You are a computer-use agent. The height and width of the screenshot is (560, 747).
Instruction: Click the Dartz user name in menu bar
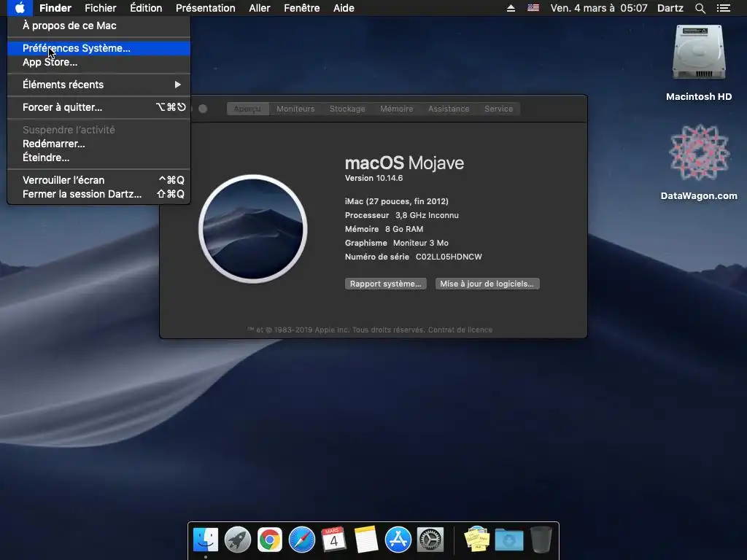coord(670,8)
